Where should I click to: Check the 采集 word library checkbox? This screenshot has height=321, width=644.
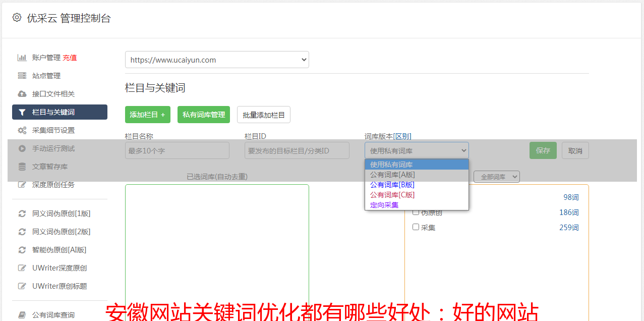click(x=416, y=227)
